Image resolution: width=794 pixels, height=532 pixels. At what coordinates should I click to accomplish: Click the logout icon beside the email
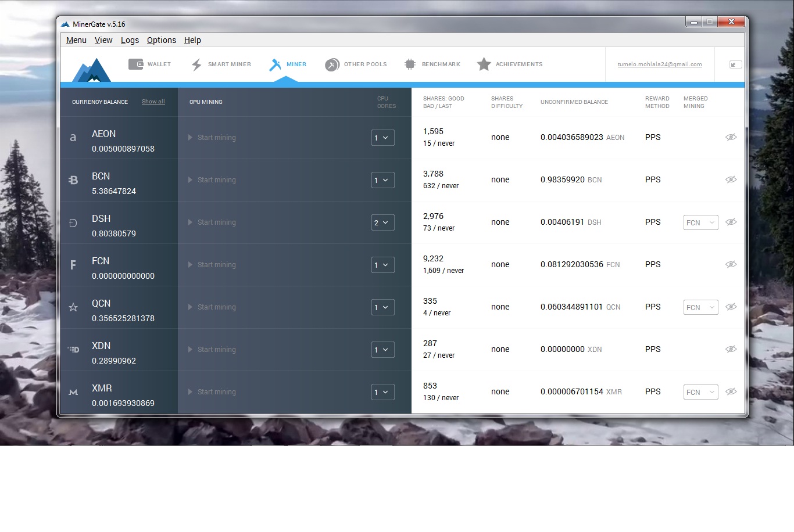point(735,64)
